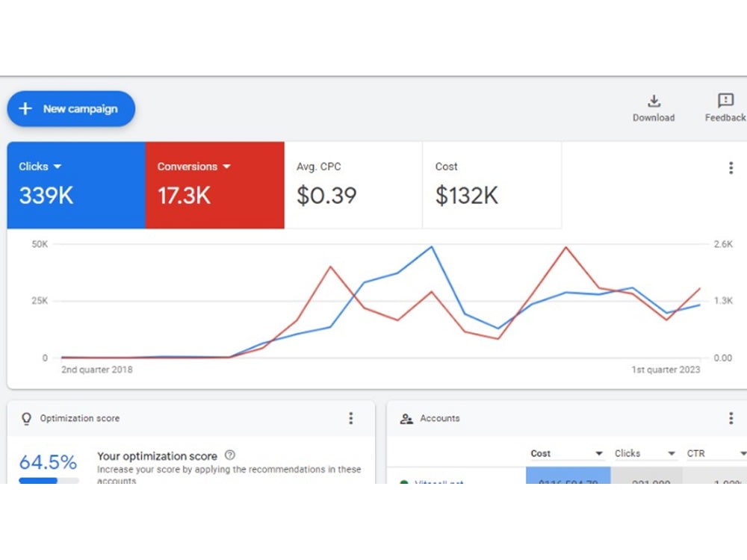Click the '1st quarter 2023' axis label

[x=666, y=370]
